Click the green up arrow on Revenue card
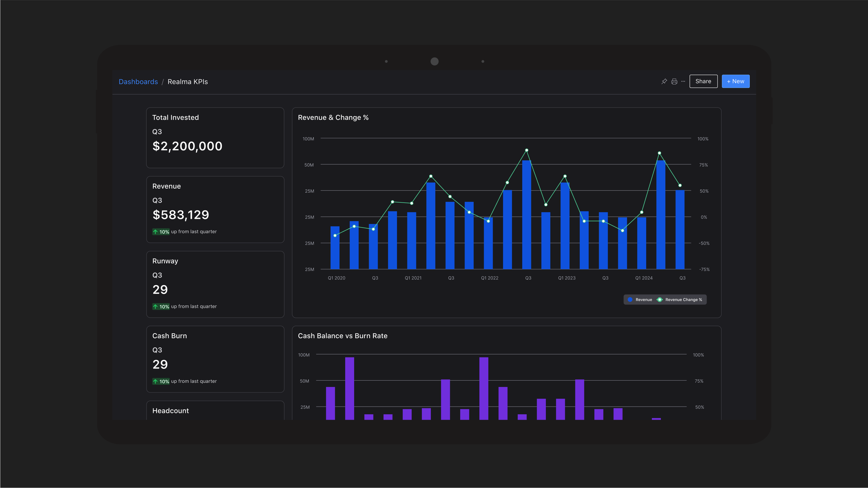Image resolution: width=868 pixels, height=488 pixels. (156, 231)
